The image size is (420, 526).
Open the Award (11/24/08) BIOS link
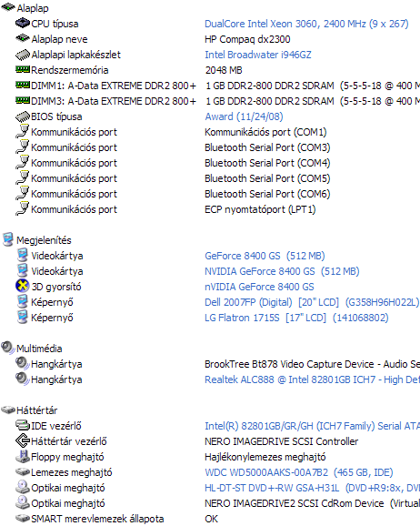tap(244, 116)
